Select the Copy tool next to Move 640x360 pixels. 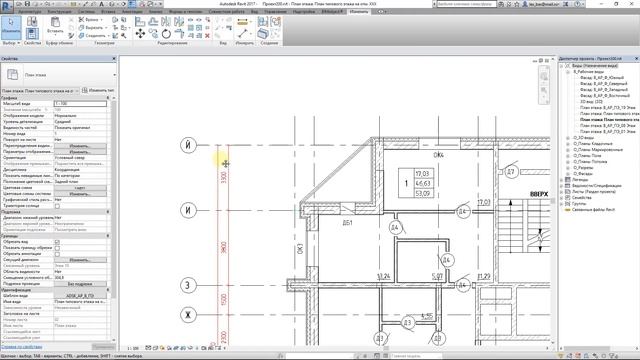(153, 34)
